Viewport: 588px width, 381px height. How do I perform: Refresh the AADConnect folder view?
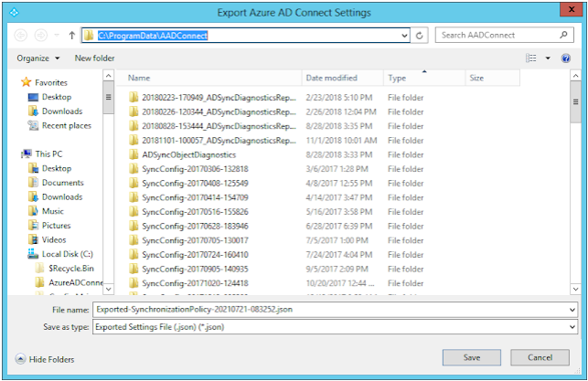point(420,36)
